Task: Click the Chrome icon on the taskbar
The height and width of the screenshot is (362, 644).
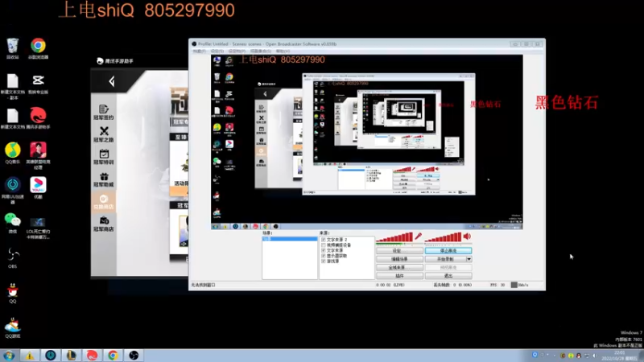Action: coord(113,355)
